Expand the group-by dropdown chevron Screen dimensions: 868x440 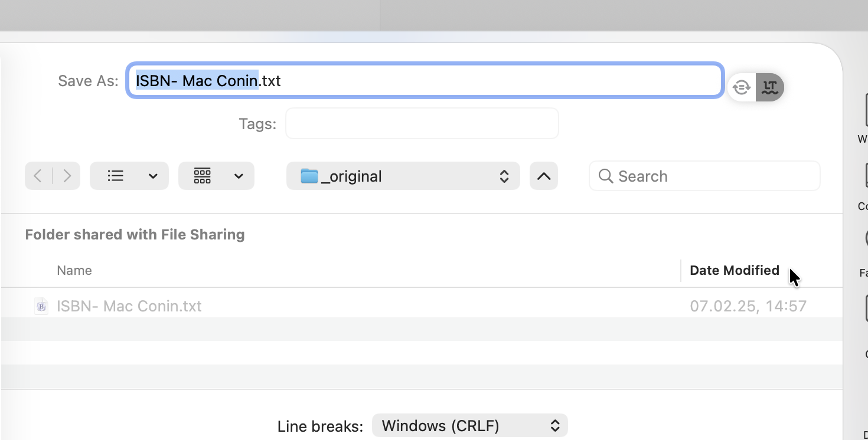click(239, 176)
